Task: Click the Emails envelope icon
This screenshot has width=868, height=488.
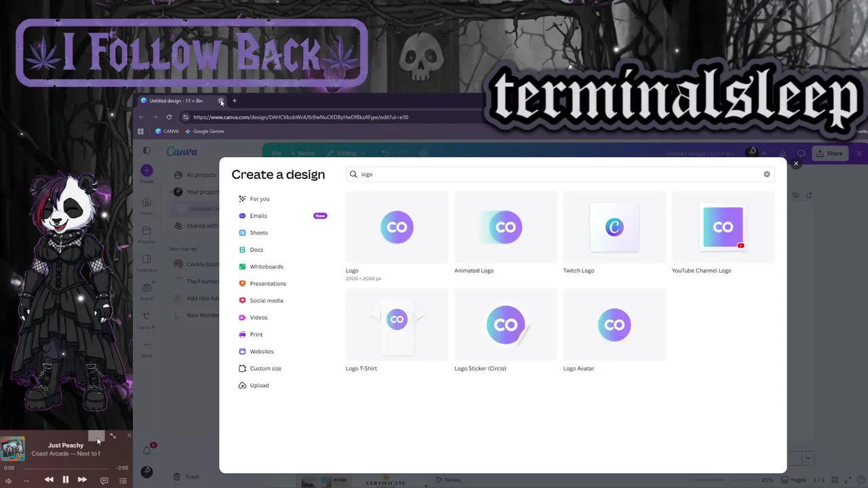Action: [243, 216]
